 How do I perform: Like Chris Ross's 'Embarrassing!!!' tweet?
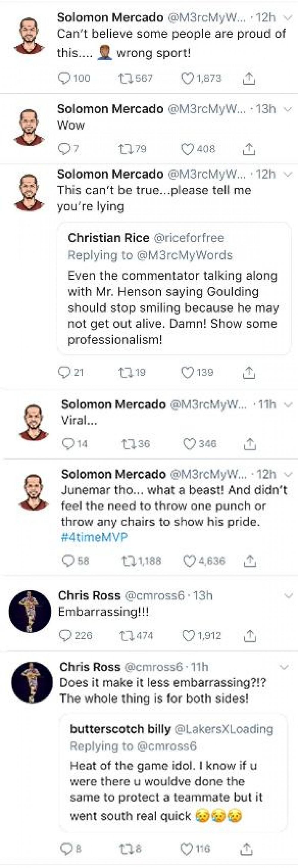188,636
